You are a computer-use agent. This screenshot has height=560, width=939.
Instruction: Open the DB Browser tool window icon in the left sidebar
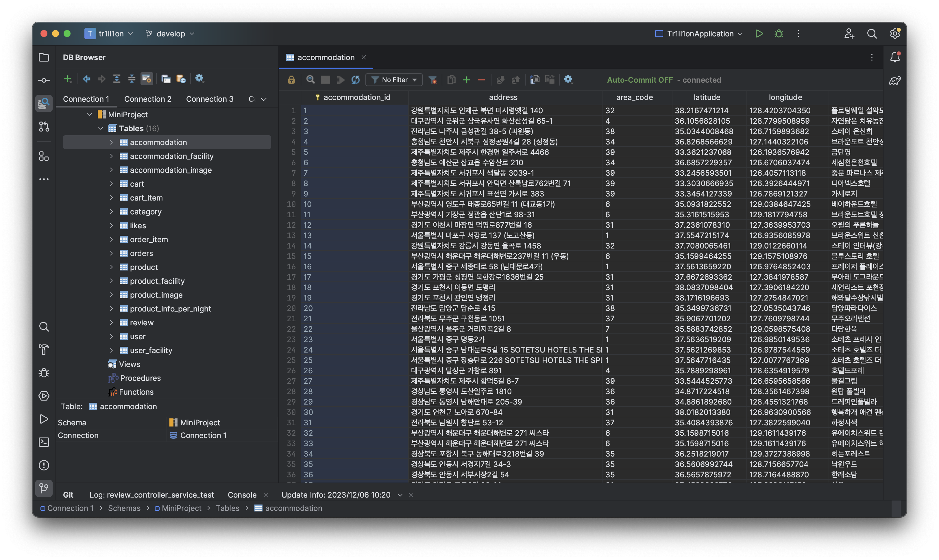click(44, 103)
